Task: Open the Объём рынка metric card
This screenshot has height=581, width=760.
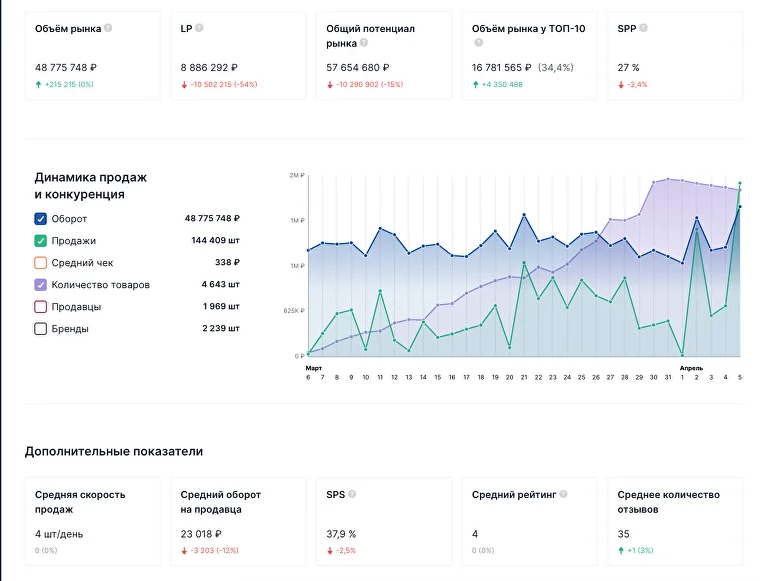Action: (x=93, y=56)
